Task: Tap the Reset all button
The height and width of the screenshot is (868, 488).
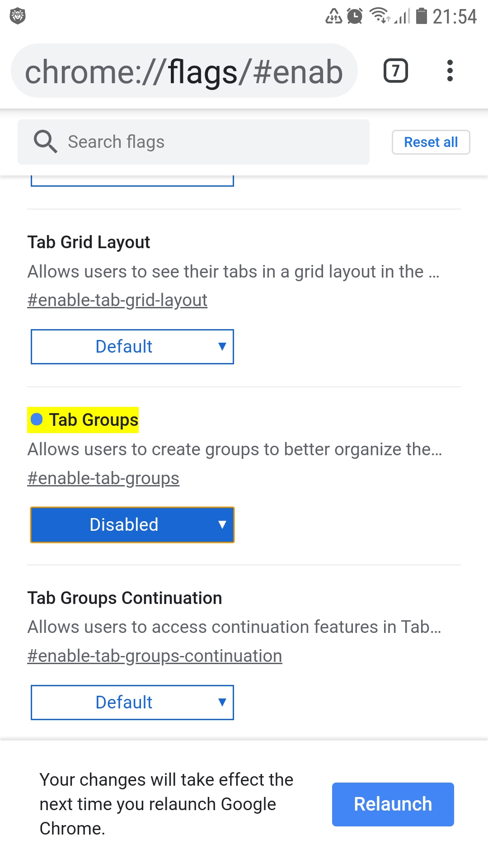Action: click(x=431, y=142)
